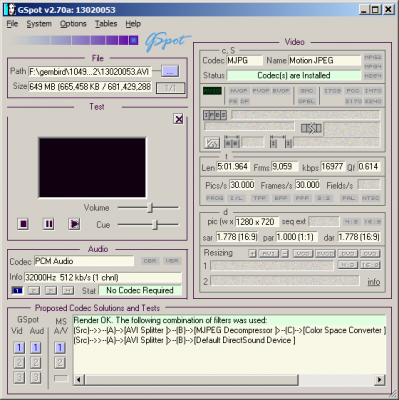The height and width of the screenshot is (400, 399).
Task: Open the Options menu
Action: [x=73, y=24]
